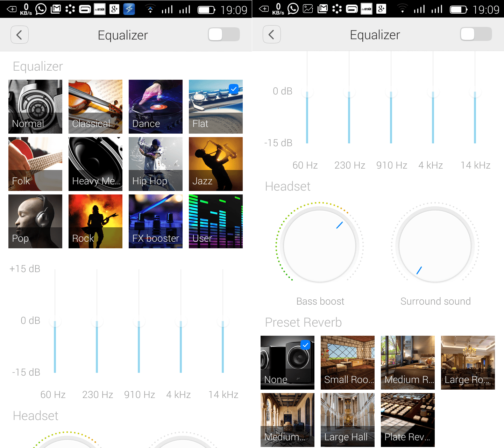Viewport: 504px width, 448px height.
Task: Tap the Google+ icon in left status bar
Action: pyautogui.click(x=114, y=9)
